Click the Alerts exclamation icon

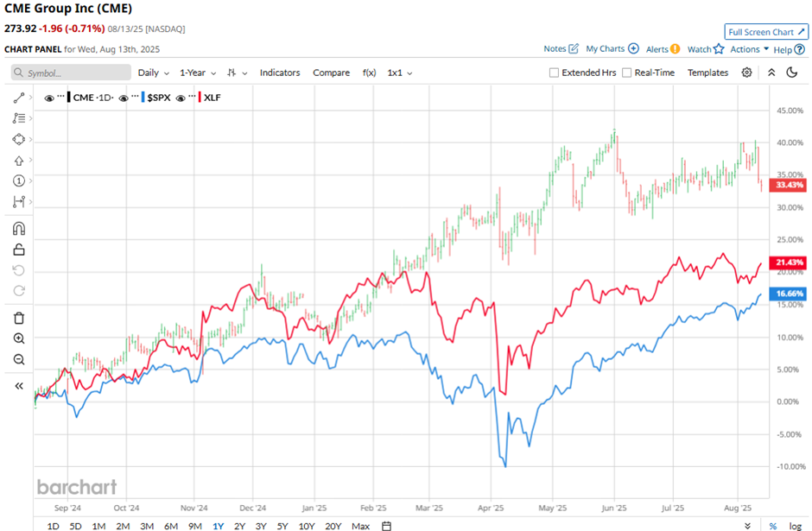click(x=675, y=49)
